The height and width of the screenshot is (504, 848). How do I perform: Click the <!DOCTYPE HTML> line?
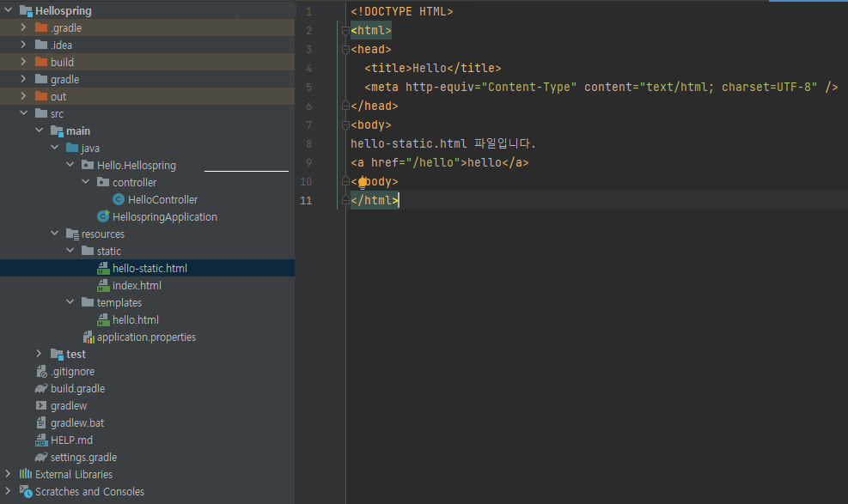pos(402,12)
